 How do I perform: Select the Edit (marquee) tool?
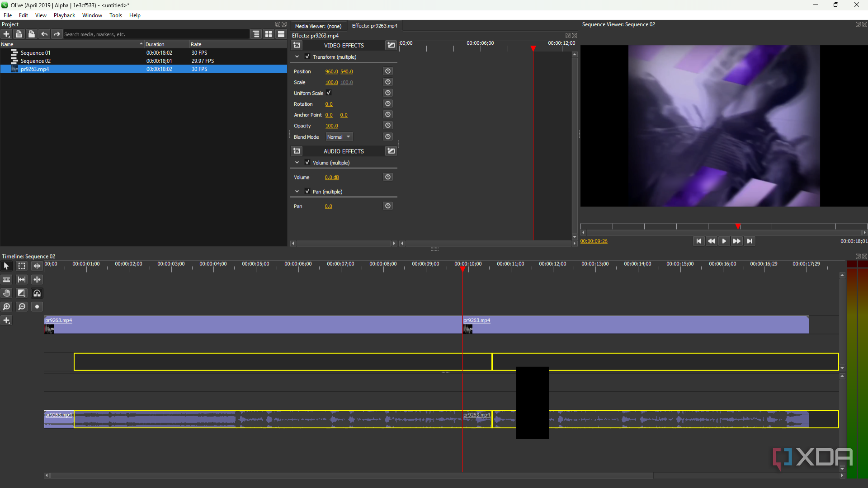point(21,266)
